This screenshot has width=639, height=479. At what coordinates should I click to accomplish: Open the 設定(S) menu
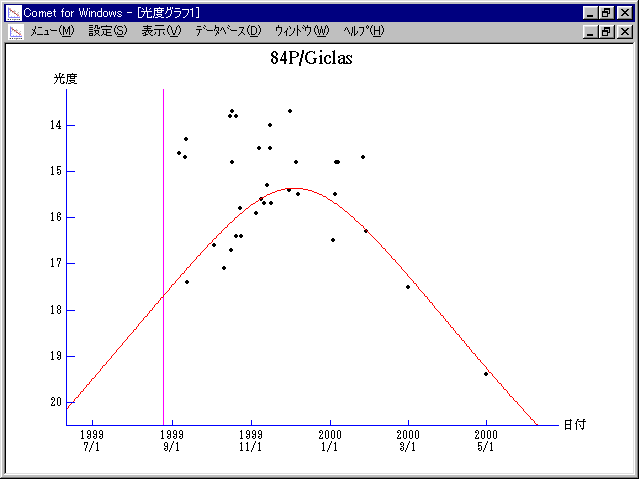point(108,31)
